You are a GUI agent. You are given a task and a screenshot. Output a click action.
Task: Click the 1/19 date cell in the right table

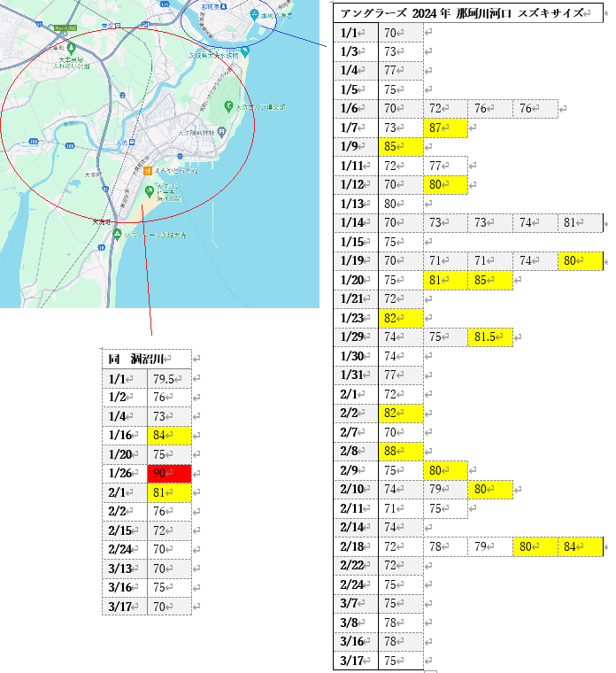pos(356,260)
